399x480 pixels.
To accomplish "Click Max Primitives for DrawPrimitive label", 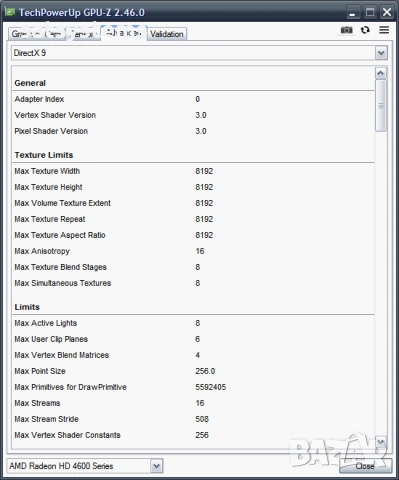I will (70, 387).
